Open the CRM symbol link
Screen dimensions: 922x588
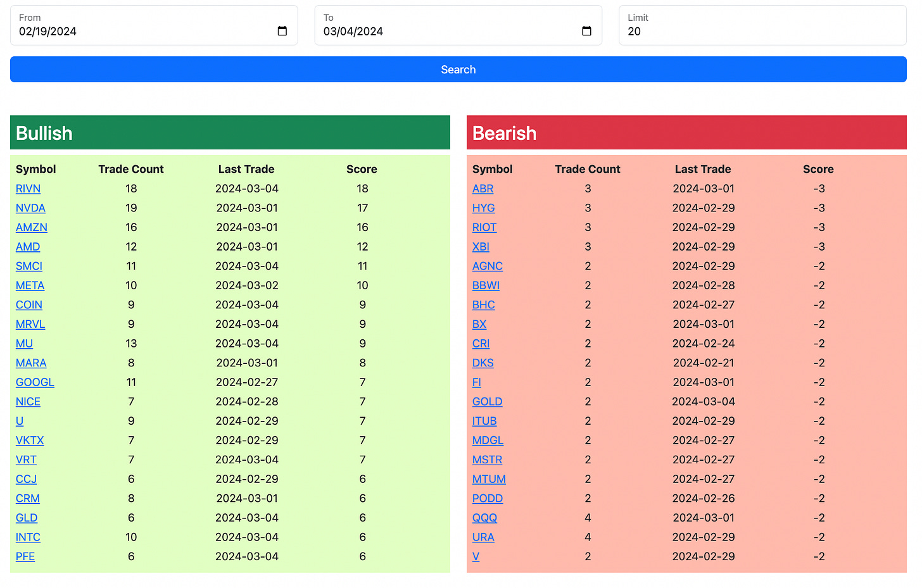tap(28, 499)
